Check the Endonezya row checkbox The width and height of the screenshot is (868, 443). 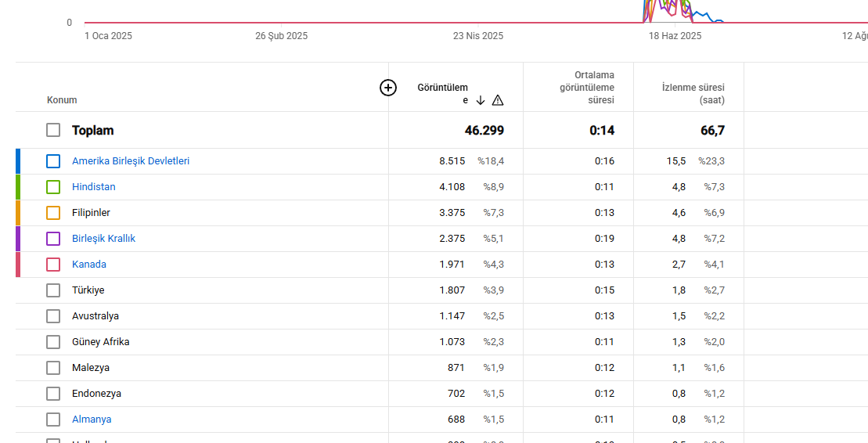click(53, 394)
